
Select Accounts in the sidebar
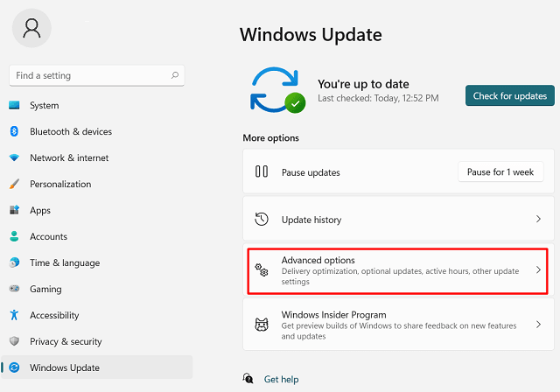pyautogui.click(x=96, y=236)
